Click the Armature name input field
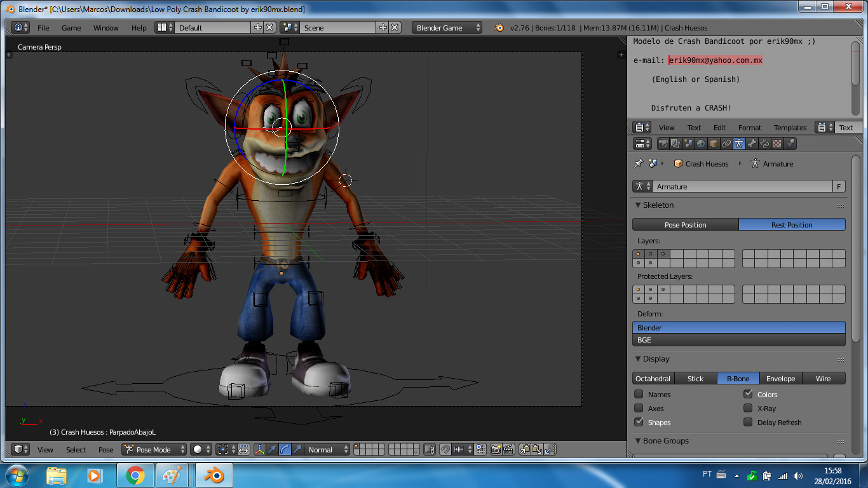 (742, 187)
